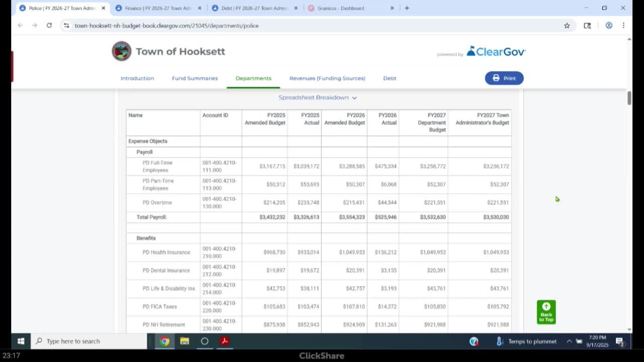This screenshot has width=644, height=362.
Task: Expand the Spreadsheet Breakdown dropdown
Action: tap(317, 98)
